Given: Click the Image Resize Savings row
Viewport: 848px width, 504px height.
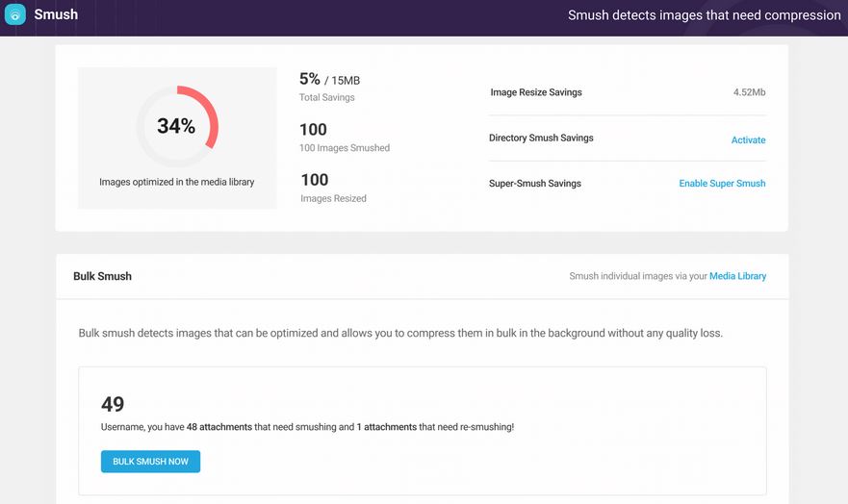Looking at the screenshot, I should click(628, 92).
